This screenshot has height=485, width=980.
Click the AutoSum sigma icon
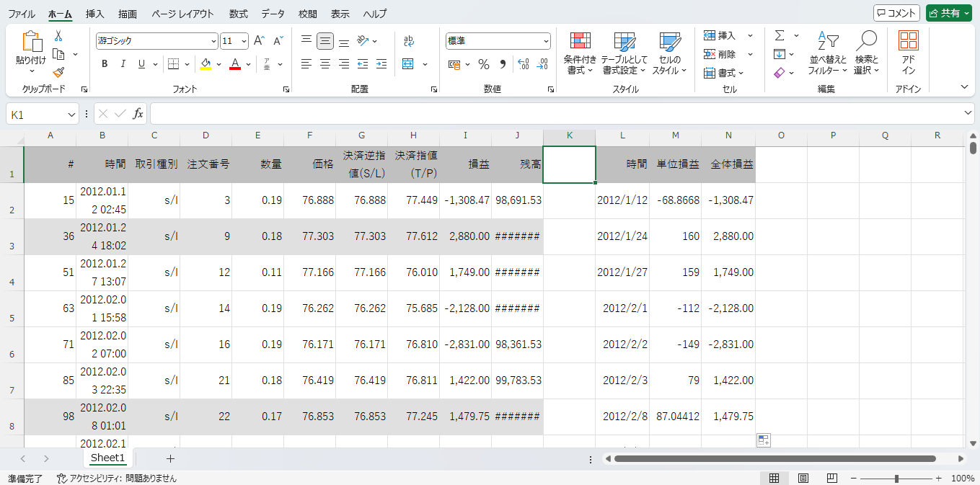780,35
